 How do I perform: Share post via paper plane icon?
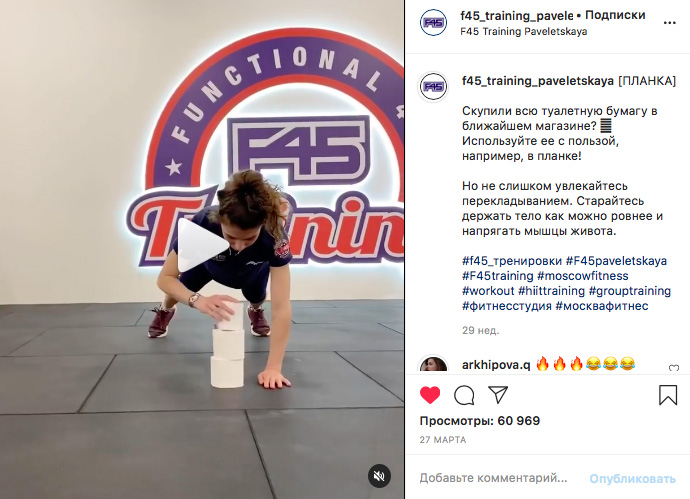click(x=499, y=395)
